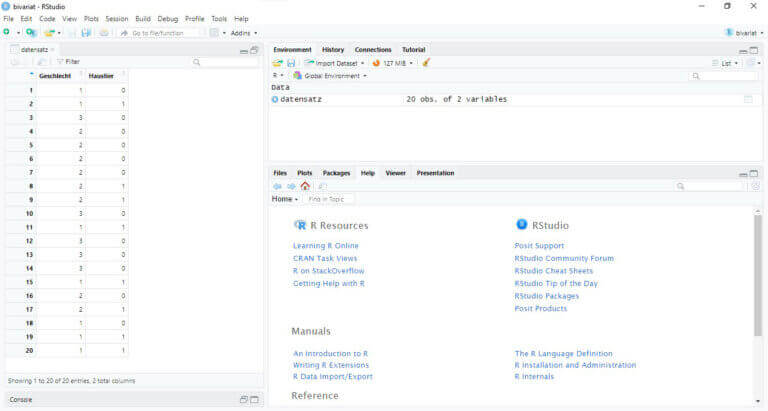The width and height of the screenshot is (768, 411).
Task: Click table view icon on datensatz row
Action: click(x=748, y=99)
